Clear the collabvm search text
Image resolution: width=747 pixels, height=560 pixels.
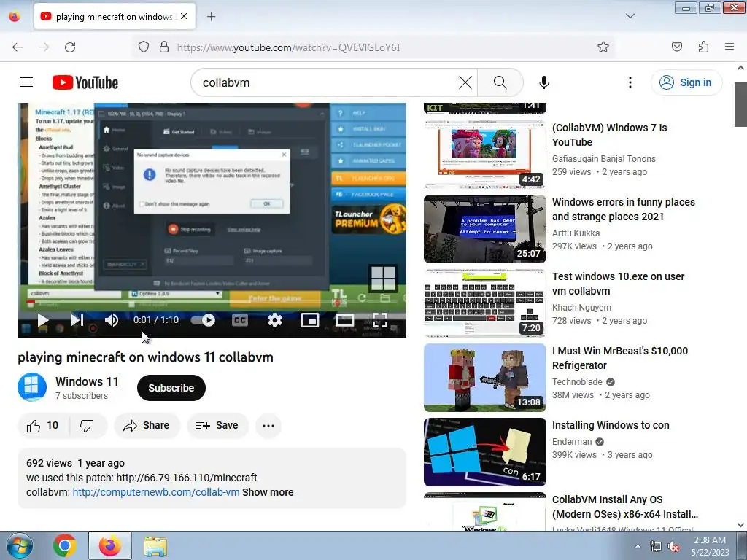pyautogui.click(x=465, y=82)
